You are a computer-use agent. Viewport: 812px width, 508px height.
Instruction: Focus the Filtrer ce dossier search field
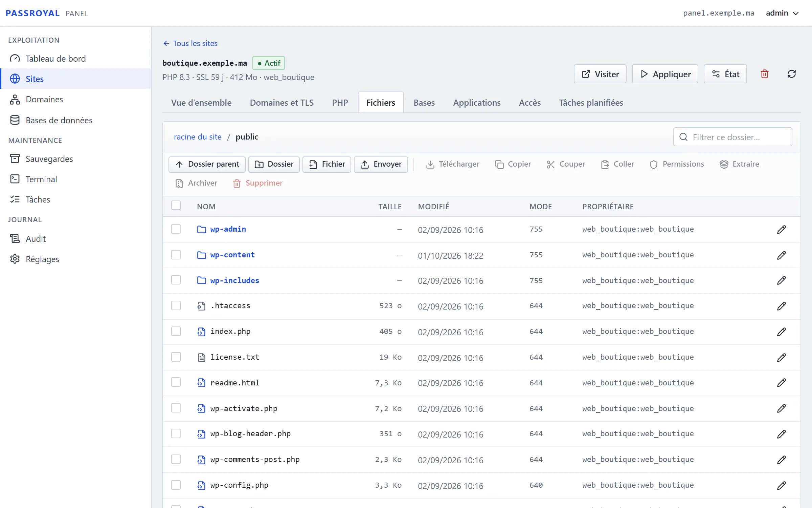732,137
